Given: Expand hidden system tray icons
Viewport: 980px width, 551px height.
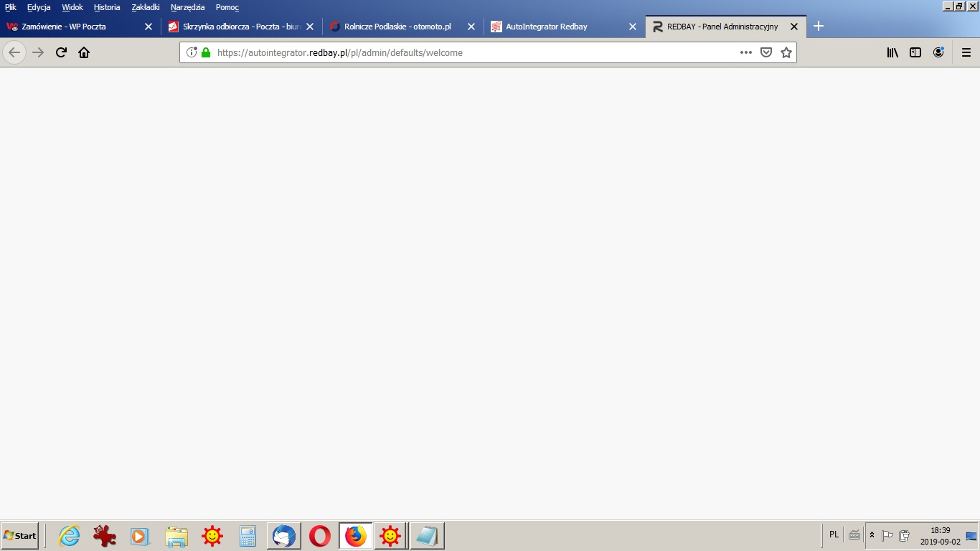Looking at the screenshot, I should 872,535.
